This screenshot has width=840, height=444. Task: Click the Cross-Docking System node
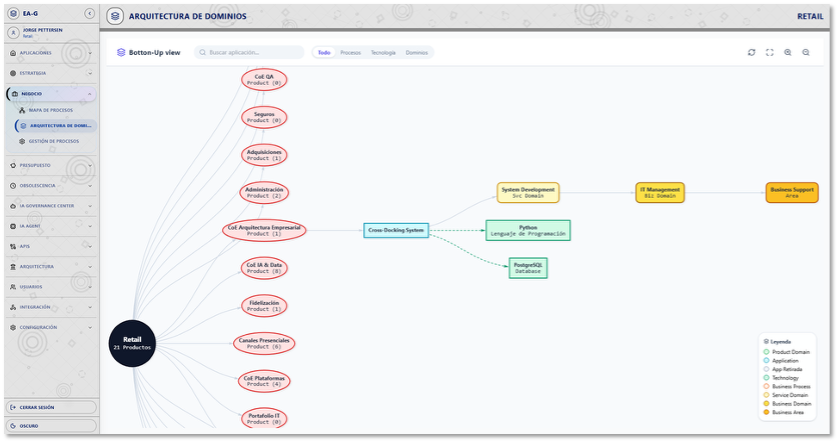tap(396, 230)
